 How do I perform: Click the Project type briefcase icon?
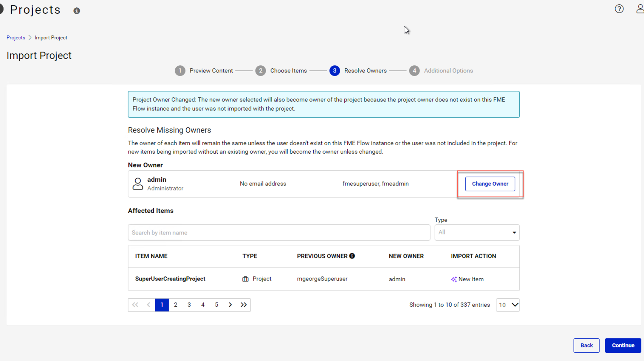click(x=245, y=279)
